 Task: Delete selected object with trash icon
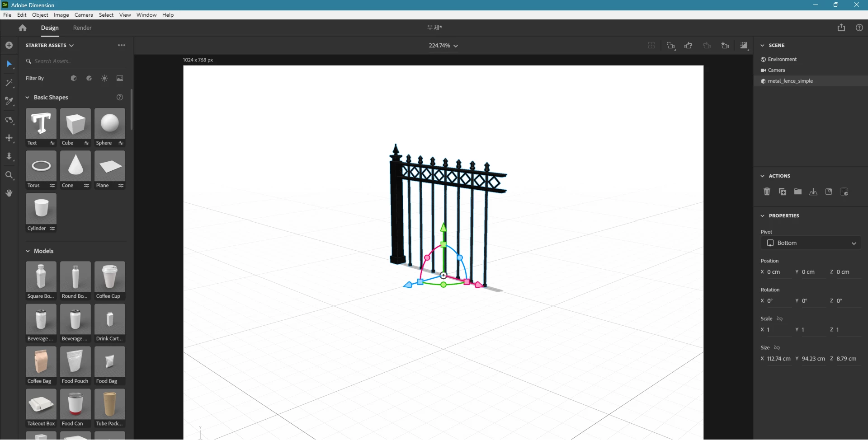pos(767,192)
